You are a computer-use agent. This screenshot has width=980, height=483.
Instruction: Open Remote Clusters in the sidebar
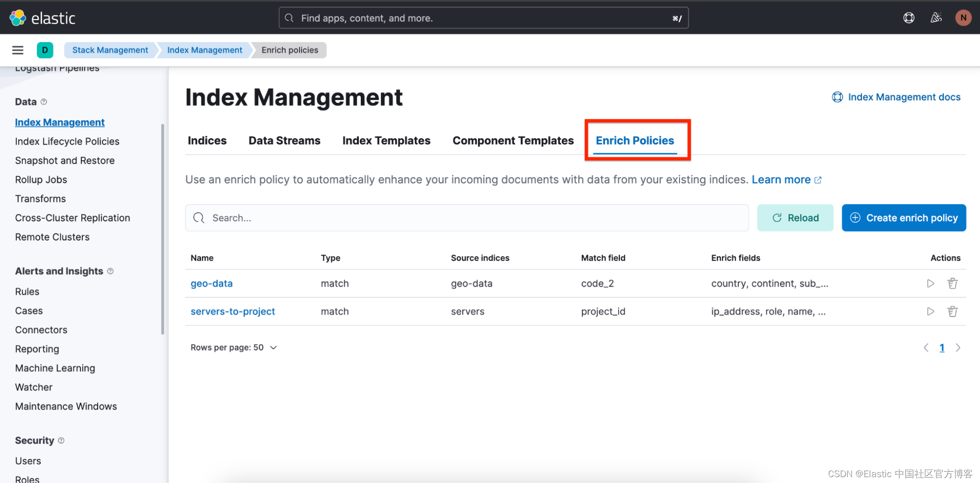(52, 237)
